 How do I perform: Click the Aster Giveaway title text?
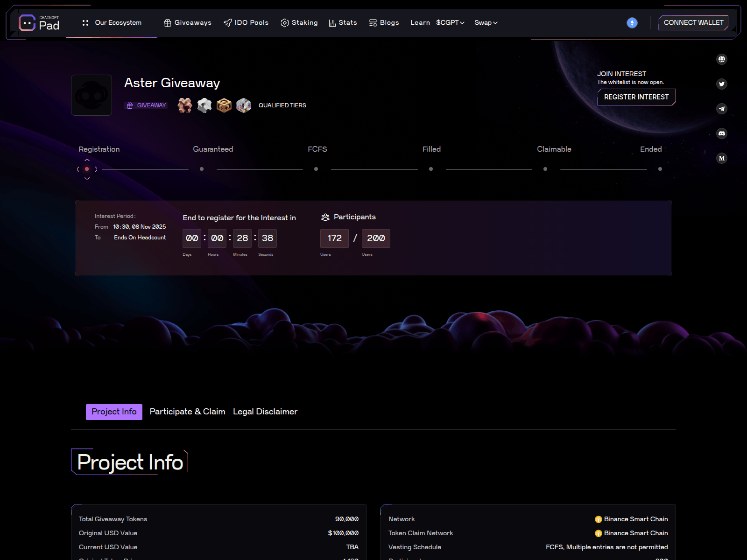(x=172, y=83)
